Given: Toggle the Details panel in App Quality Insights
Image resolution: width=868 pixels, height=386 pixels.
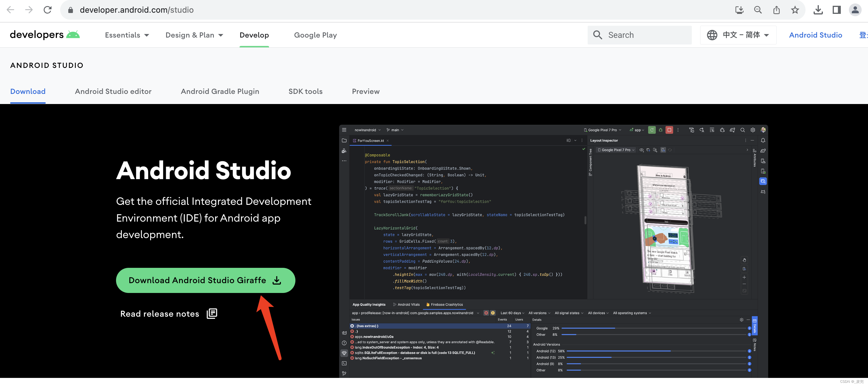Looking at the screenshot, I should tap(755, 326).
